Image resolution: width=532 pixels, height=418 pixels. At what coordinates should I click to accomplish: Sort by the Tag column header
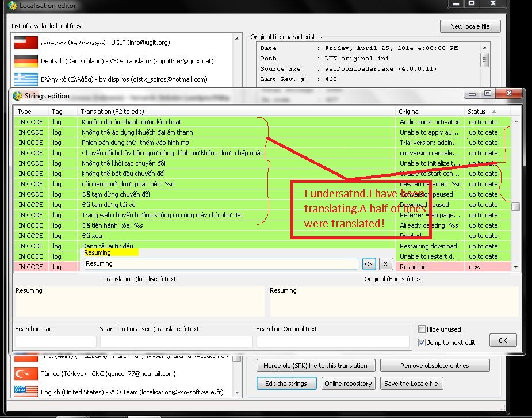click(63, 112)
